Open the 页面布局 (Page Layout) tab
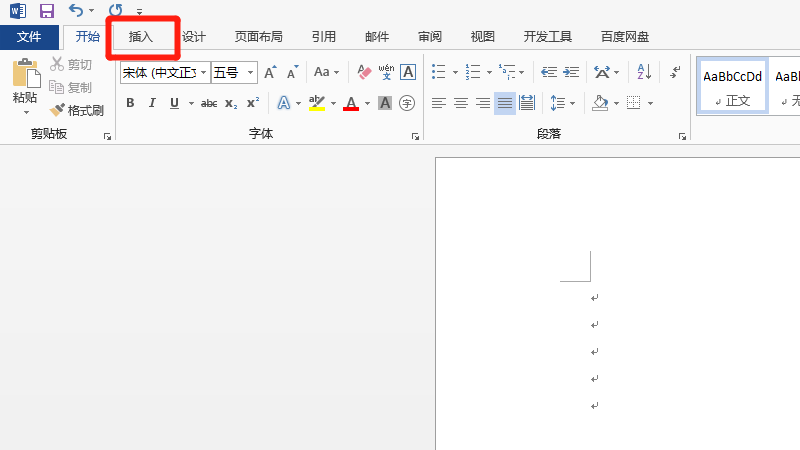Screen dimensions: 800x450 [x=258, y=37]
